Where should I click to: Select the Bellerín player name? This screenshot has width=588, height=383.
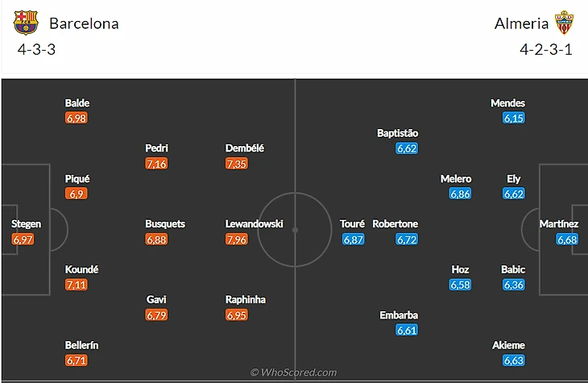tap(83, 345)
